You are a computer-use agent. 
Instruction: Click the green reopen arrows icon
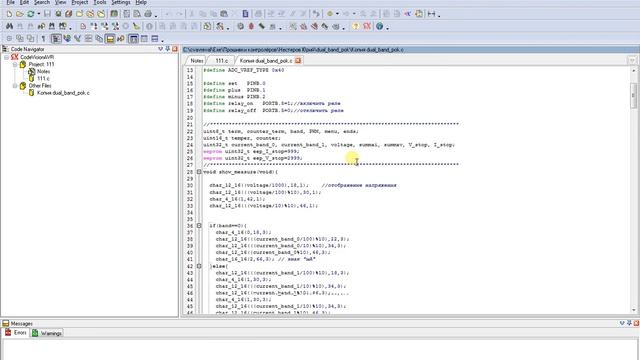click(31, 14)
